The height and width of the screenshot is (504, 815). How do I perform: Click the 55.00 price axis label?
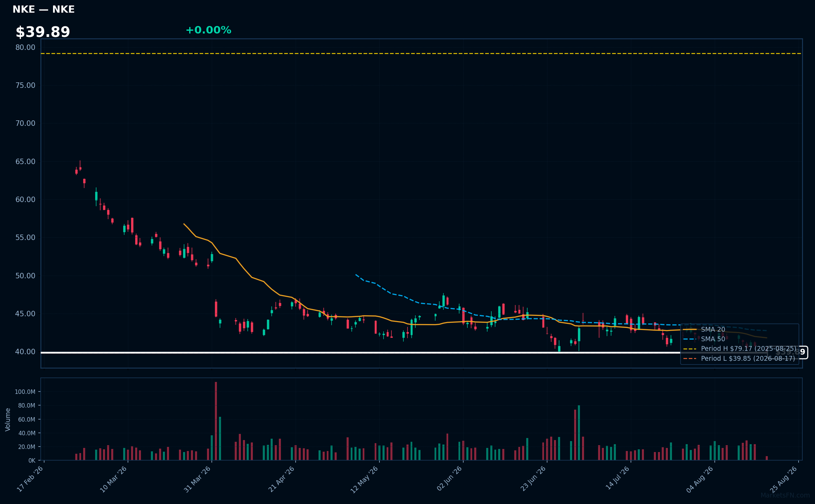pyautogui.click(x=25, y=237)
